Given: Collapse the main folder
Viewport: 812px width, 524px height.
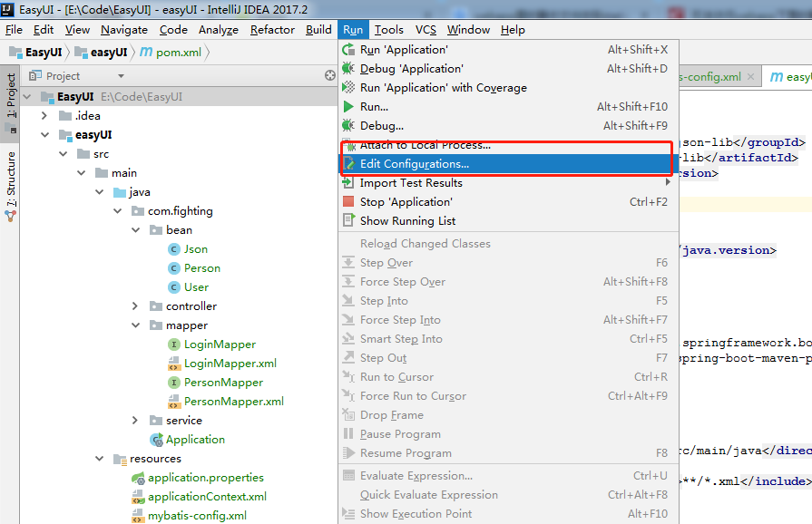Looking at the screenshot, I should click(82, 173).
